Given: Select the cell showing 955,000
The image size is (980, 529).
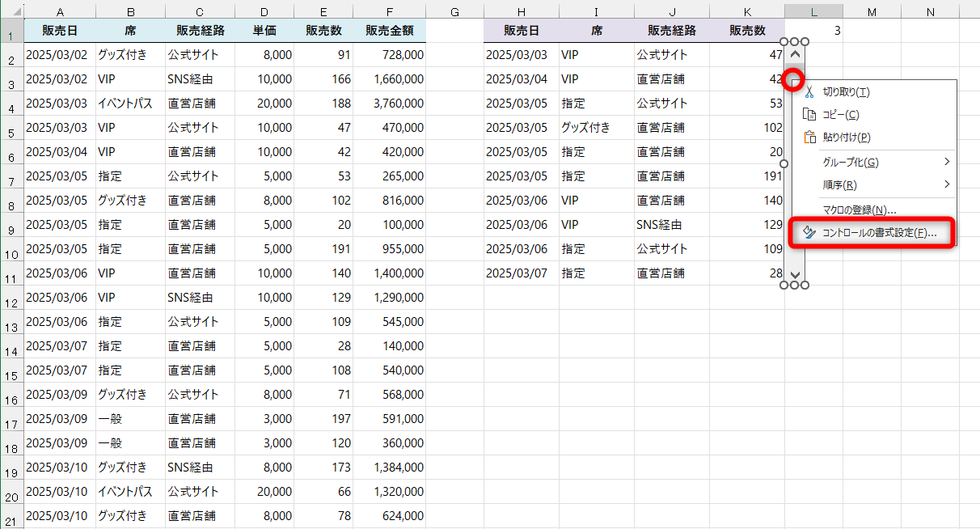Looking at the screenshot, I should click(x=390, y=249).
